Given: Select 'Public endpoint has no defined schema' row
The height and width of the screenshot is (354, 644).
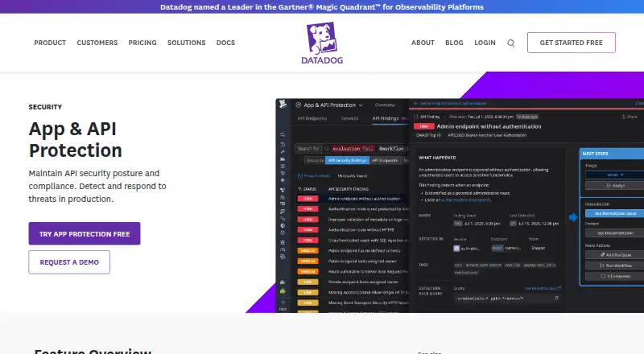Looking at the screenshot, I should coord(353,250).
